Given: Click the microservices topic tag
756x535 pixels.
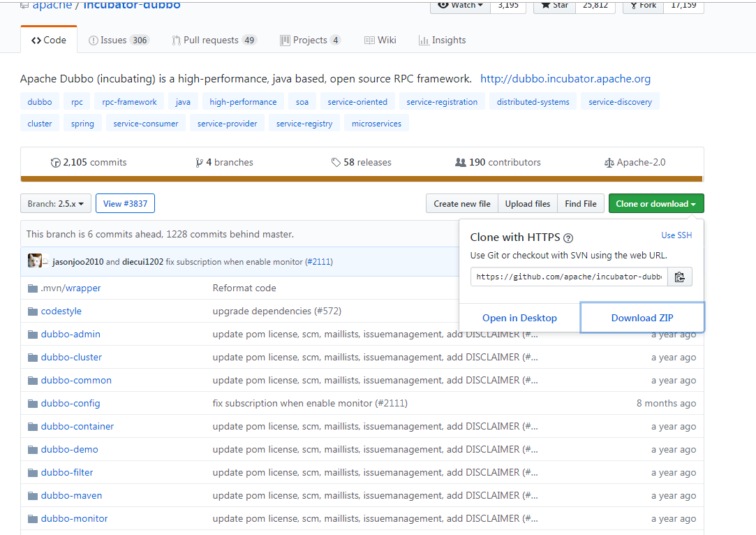Looking at the screenshot, I should 376,124.
